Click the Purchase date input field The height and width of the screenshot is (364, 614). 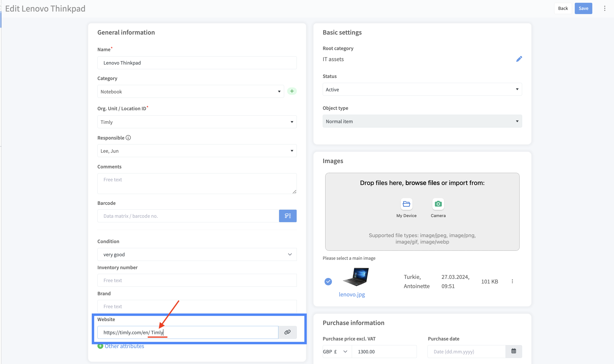(466, 351)
